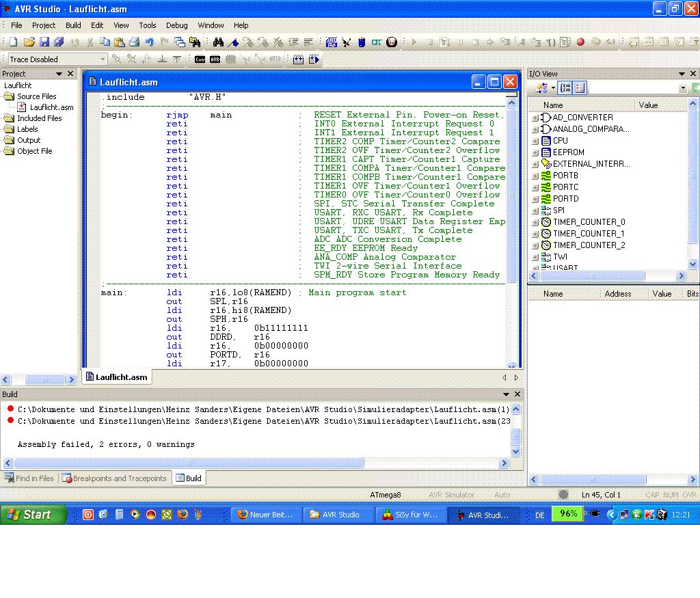The image size is (700, 598).
Task: Toggle a bookmark with the blue flag icon
Action: (233, 42)
